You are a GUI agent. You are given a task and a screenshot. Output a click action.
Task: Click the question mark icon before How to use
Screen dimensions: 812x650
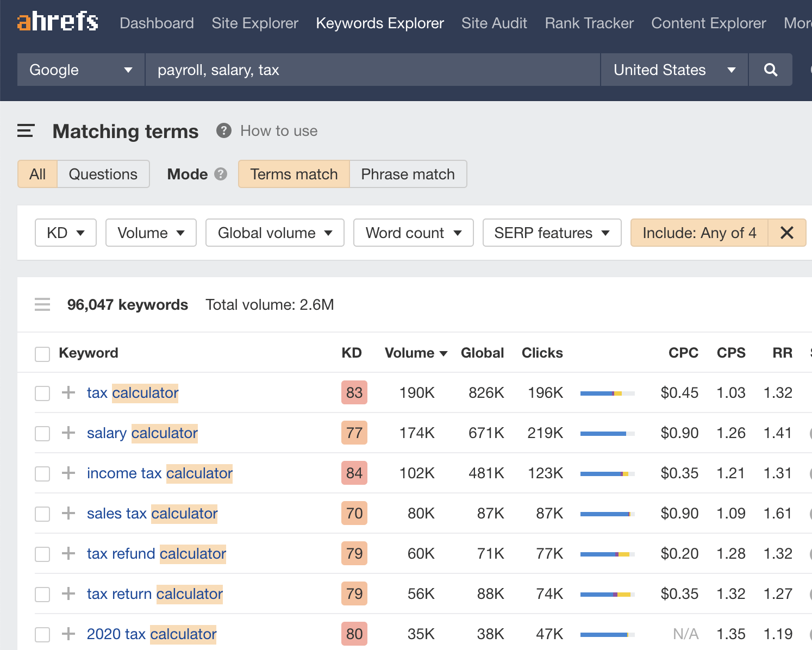tap(223, 131)
